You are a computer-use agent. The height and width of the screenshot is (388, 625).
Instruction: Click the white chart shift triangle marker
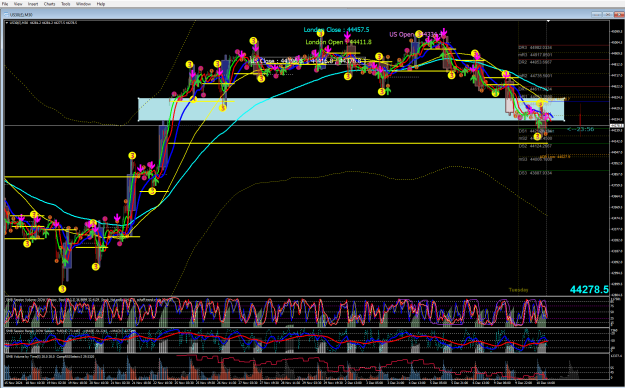[548, 21]
